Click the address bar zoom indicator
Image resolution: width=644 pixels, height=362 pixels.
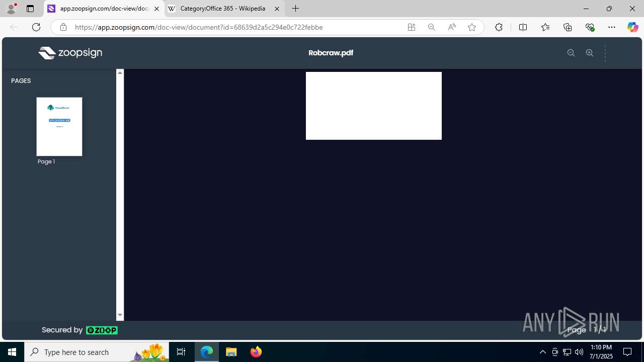pyautogui.click(x=432, y=27)
